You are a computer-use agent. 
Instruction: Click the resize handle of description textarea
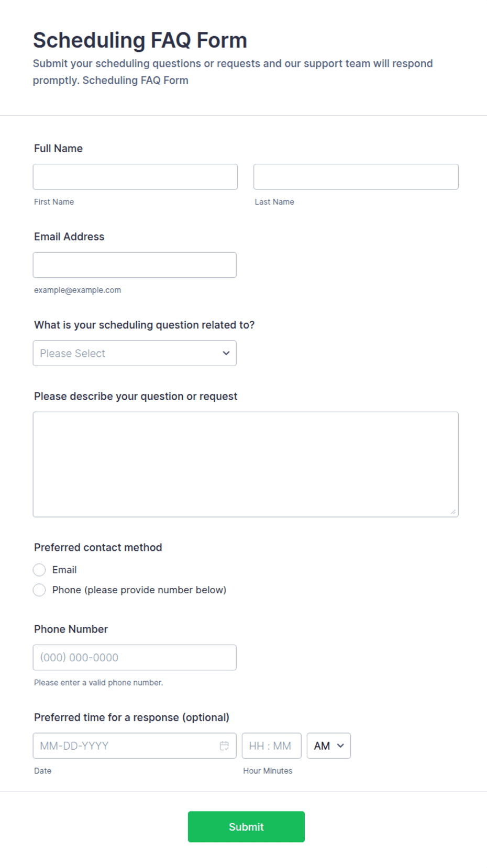pyautogui.click(x=453, y=512)
